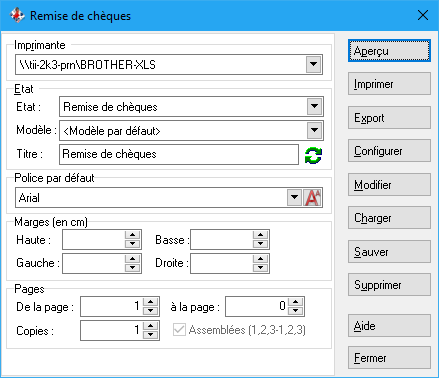The height and width of the screenshot is (378, 439).
Task: Click the application icon in the title bar
Action: pyautogui.click(x=17, y=15)
